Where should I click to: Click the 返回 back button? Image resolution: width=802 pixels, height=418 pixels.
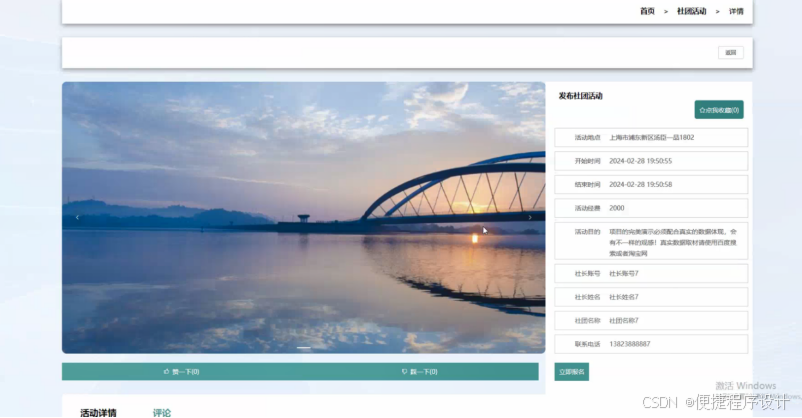pyautogui.click(x=731, y=53)
